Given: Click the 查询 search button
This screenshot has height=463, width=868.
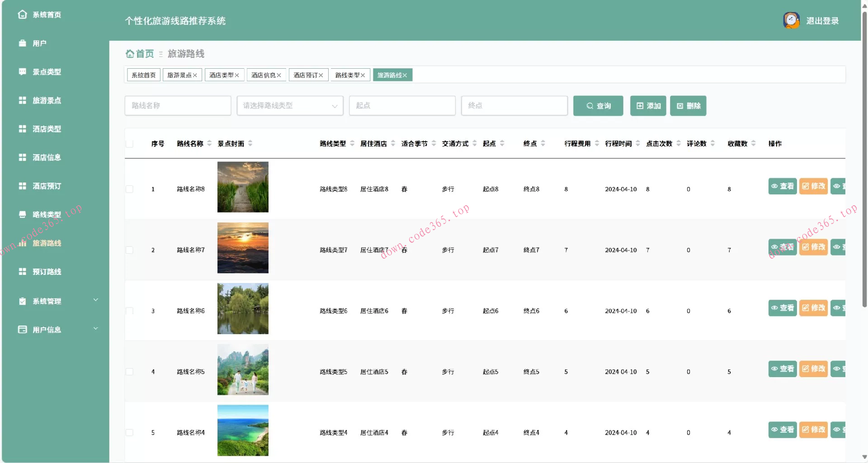Looking at the screenshot, I should pos(598,105).
